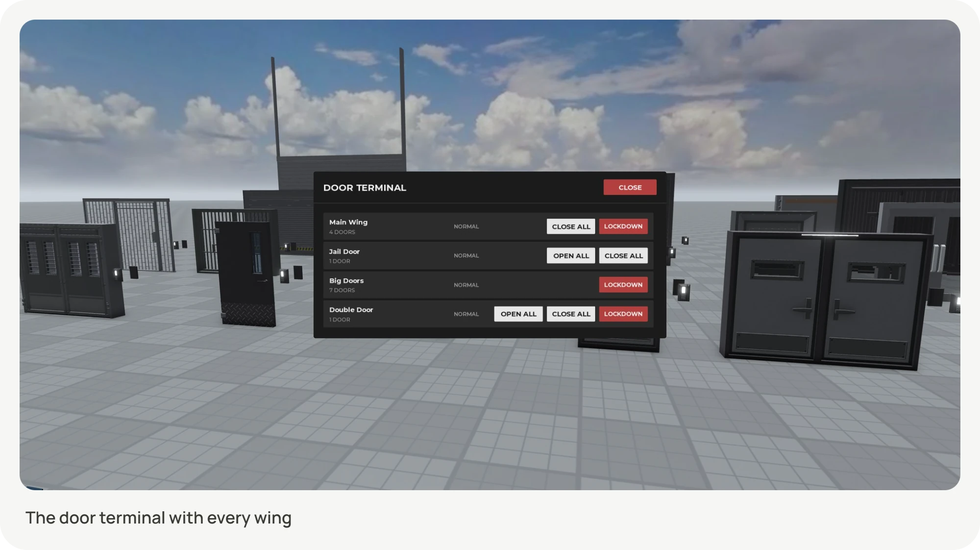This screenshot has width=980, height=550.
Task: Click Close All for Double Door
Action: [571, 314]
